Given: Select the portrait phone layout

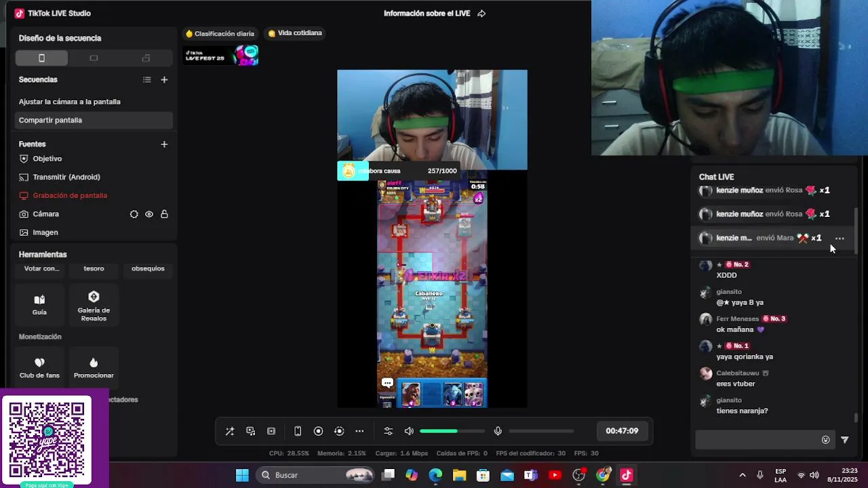Looking at the screenshot, I should point(41,58).
